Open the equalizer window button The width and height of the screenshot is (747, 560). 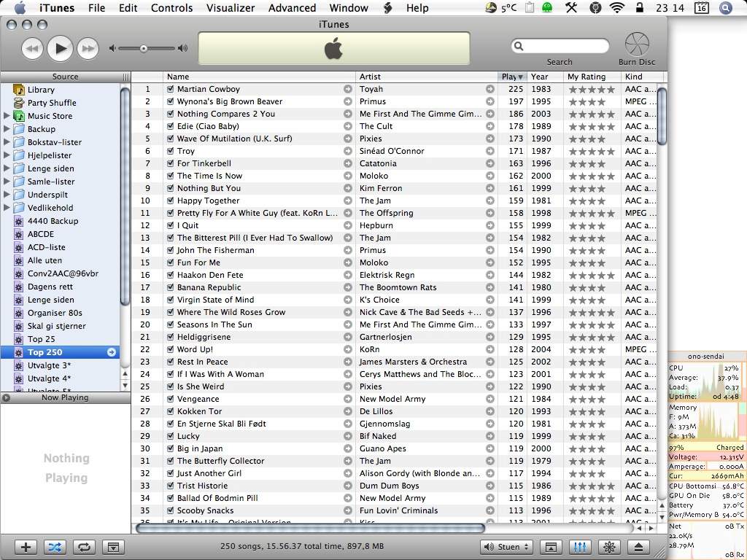pos(580,547)
